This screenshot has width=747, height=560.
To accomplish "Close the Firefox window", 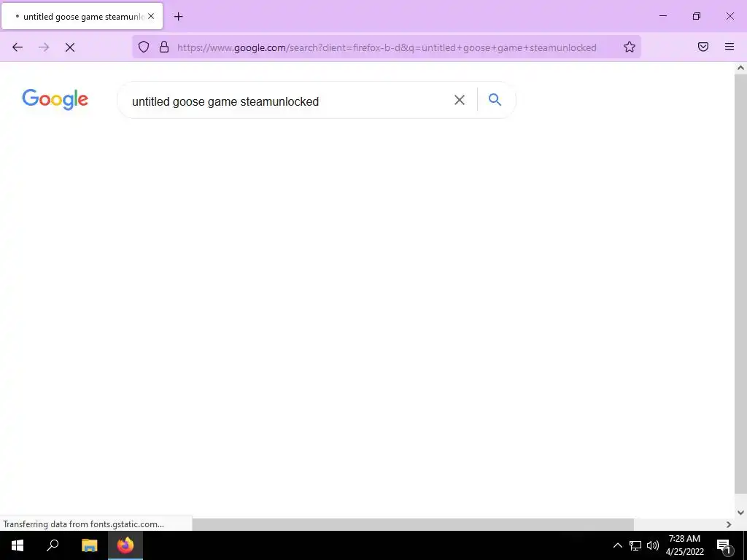I will [729, 16].
